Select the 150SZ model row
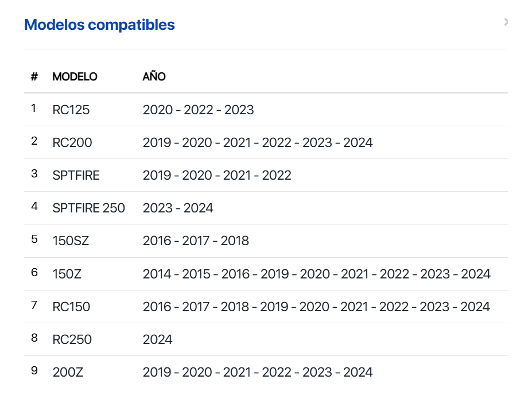This screenshot has height=395, width=532. (266, 241)
